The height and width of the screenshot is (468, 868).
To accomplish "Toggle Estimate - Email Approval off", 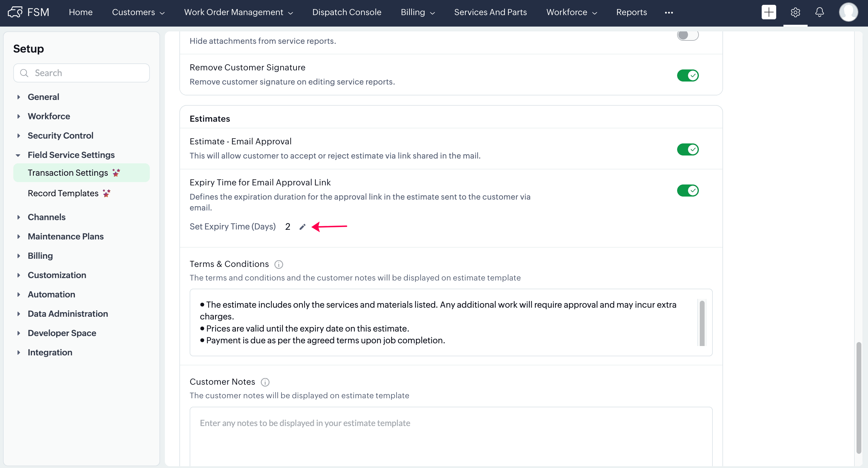I will [687, 149].
